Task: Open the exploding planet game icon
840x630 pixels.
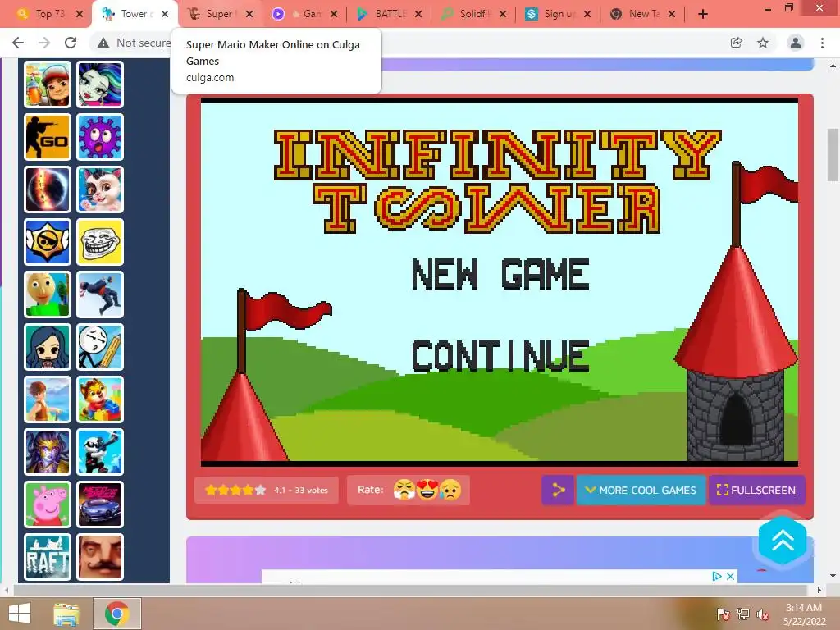Action: (47, 189)
